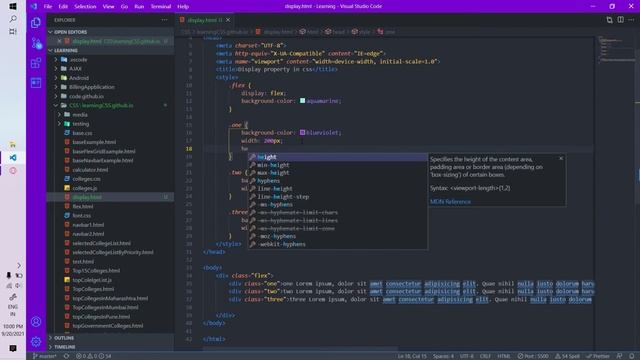Click the 54 Spell status item
Screen dimensions: 640x360
coord(567,356)
